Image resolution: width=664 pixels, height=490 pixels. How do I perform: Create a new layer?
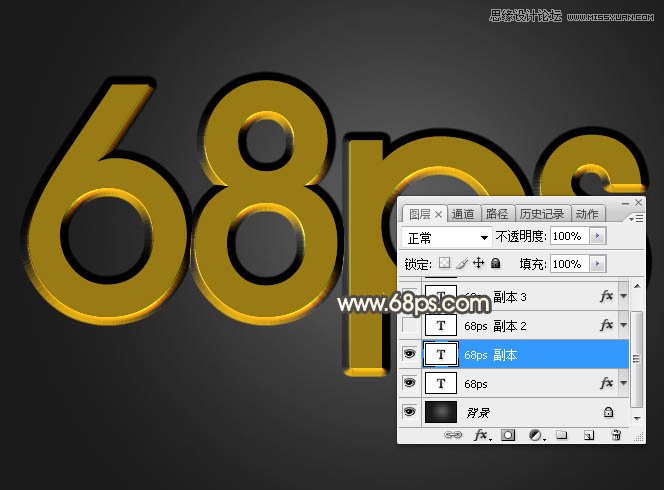589,435
